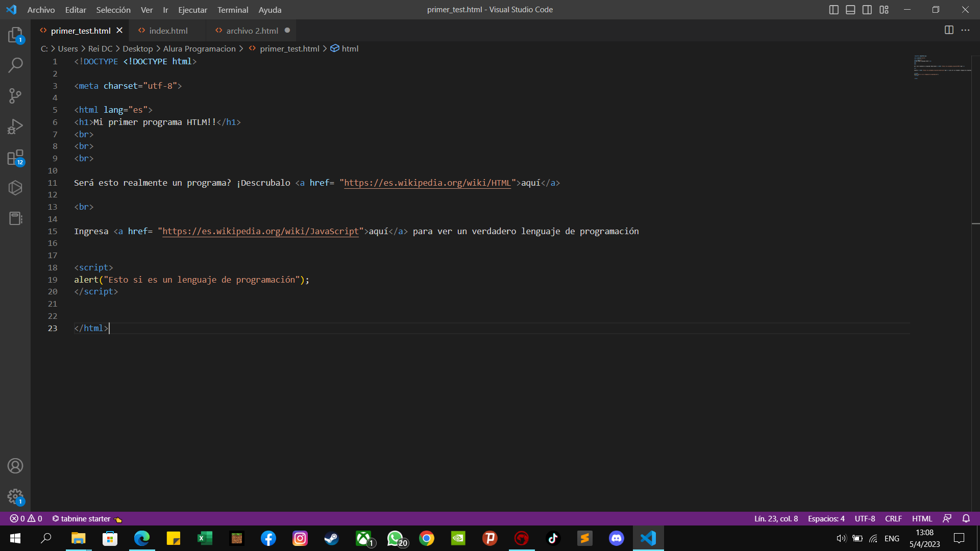Open the Editar menu

click(76, 10)
